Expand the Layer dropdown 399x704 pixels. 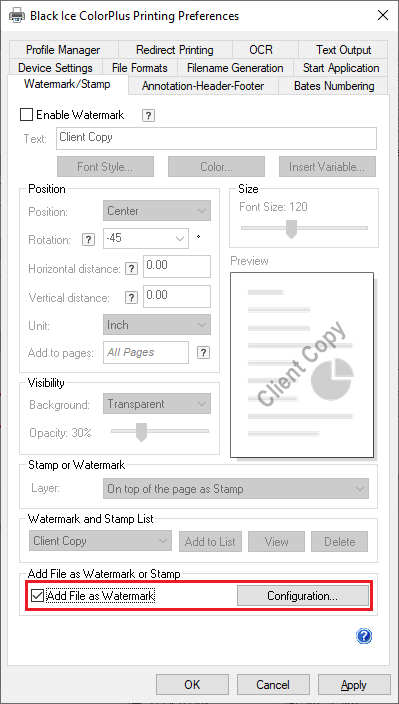236,488
